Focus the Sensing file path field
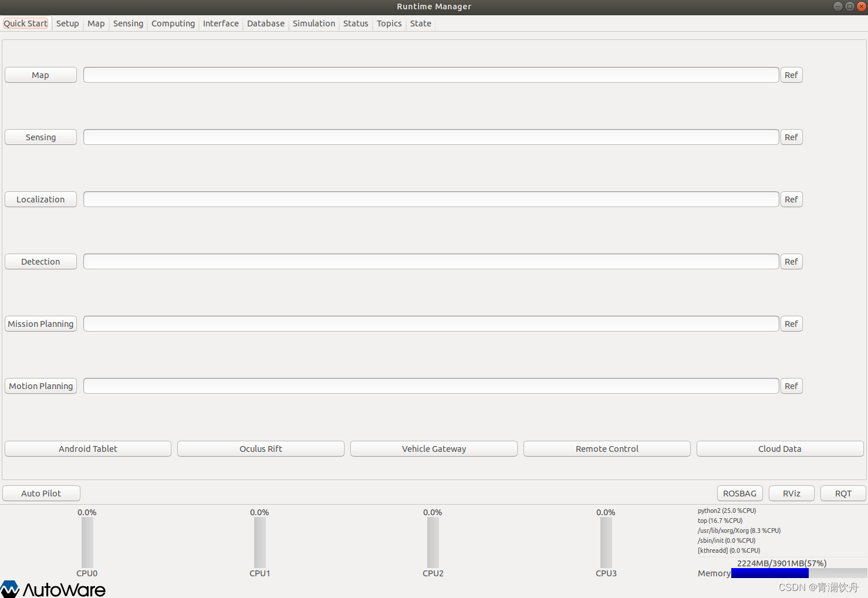Image resolution: width=868 pixels, height=598 pixels. point(431,137)
